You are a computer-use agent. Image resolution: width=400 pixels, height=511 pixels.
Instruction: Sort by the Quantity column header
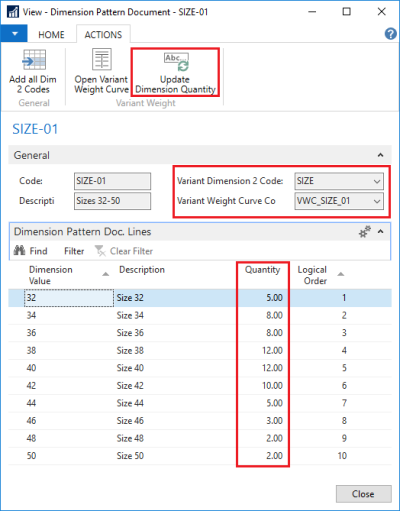click(262, 270)
